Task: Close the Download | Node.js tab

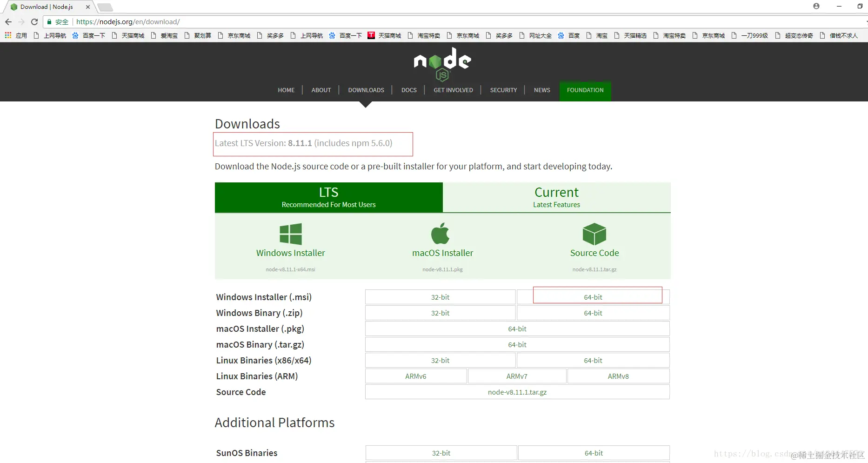Action: pos(88,7)
